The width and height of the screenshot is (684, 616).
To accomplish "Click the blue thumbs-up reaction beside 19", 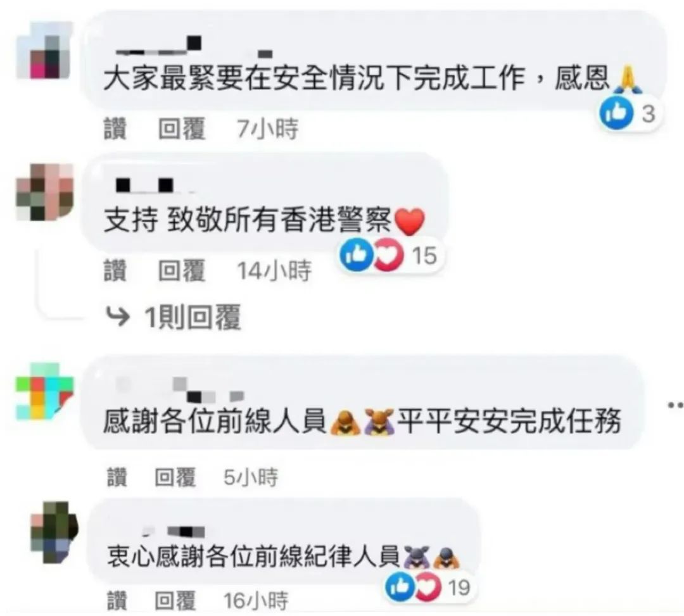I will tap(400, 587).
